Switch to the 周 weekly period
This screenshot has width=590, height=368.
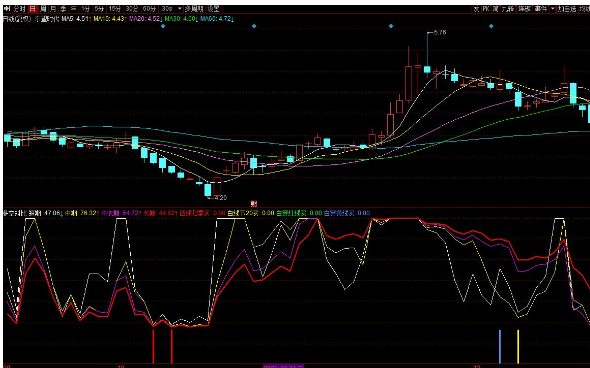(43, 9)
